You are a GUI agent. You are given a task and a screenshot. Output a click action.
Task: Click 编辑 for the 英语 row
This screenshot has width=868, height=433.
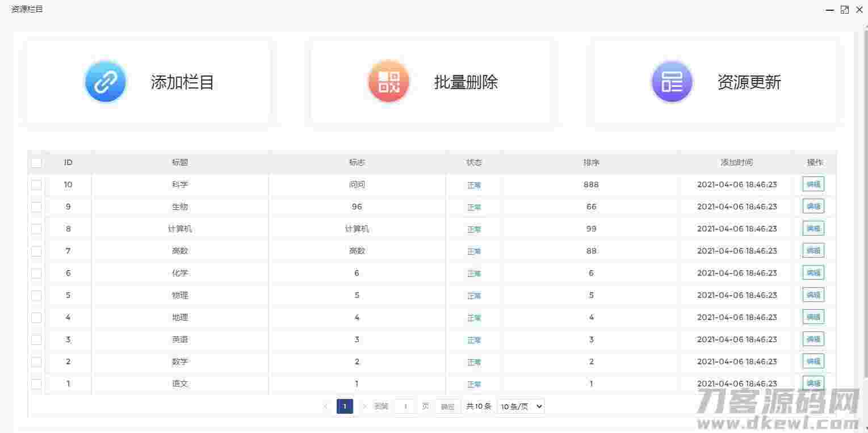click(x=814, y=339)
